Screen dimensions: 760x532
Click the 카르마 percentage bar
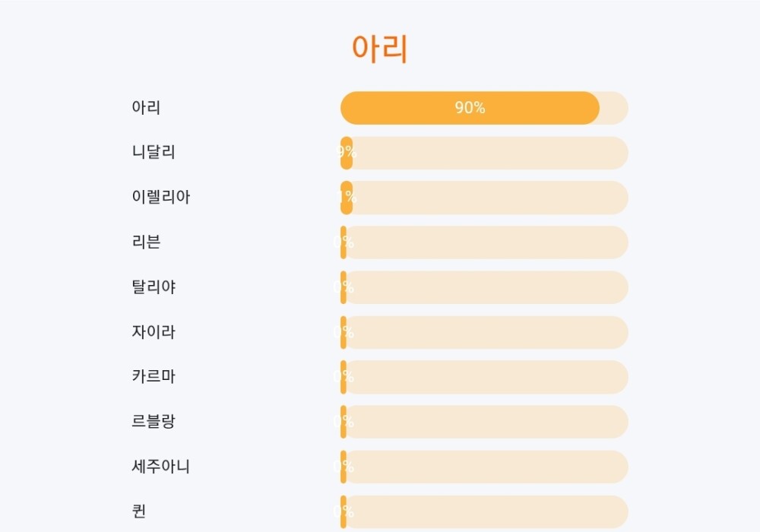(x=484, y=377)
